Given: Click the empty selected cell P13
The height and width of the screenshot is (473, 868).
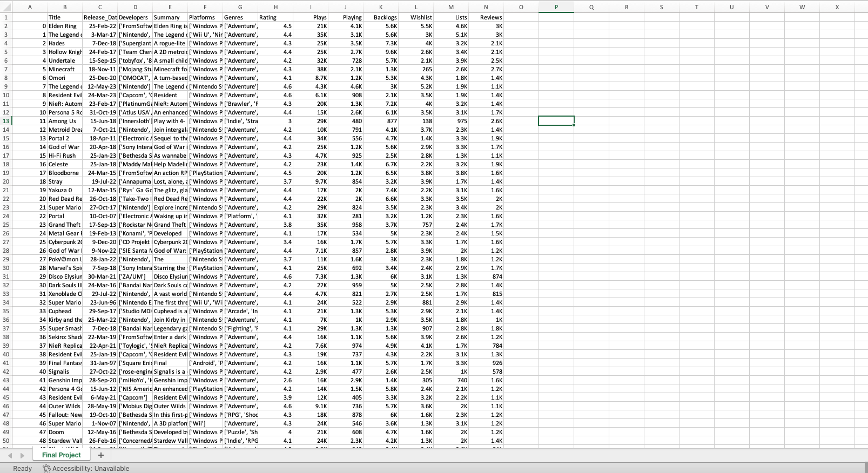Looking at the screenshot, I should (556, 121).
